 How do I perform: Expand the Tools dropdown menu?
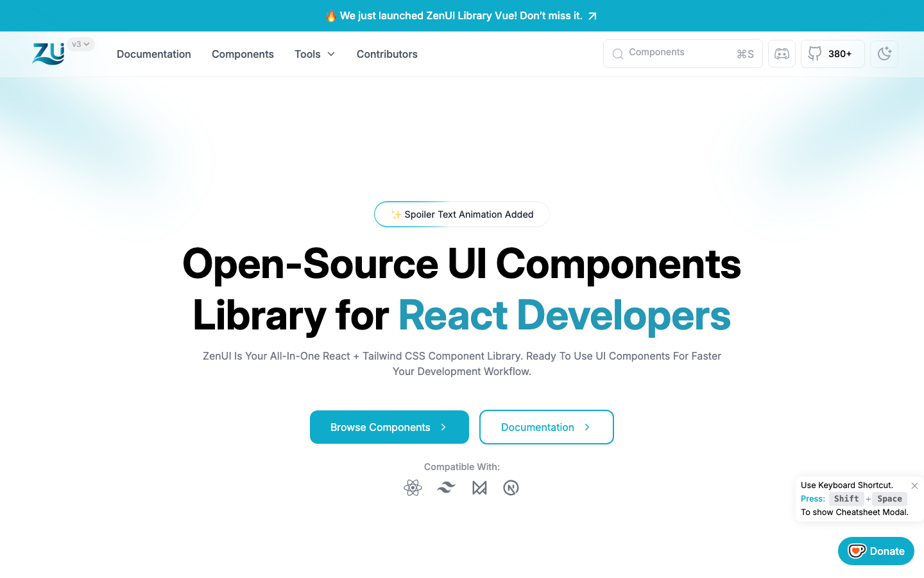pos(314,54)
